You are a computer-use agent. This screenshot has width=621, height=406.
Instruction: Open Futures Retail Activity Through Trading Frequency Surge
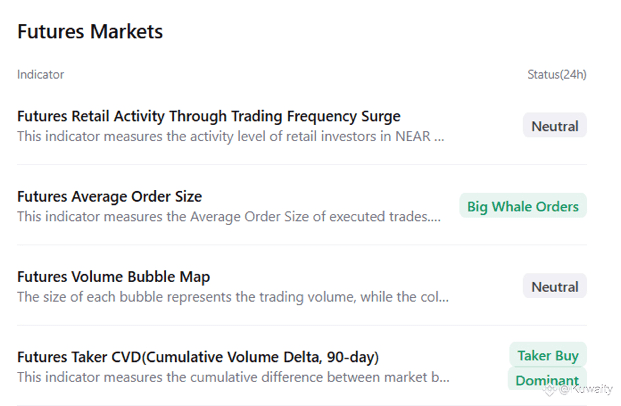(208, 116)
